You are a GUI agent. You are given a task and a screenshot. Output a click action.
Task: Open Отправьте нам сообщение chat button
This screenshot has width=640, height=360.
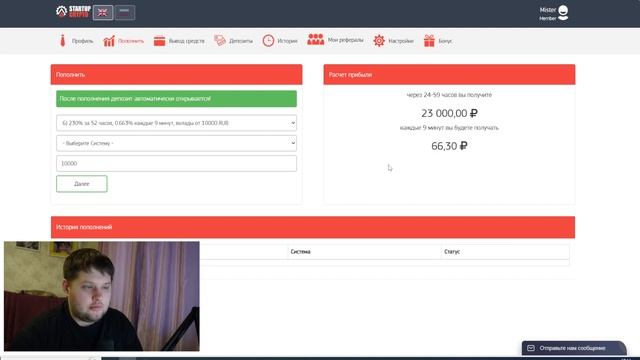point(573,348)
